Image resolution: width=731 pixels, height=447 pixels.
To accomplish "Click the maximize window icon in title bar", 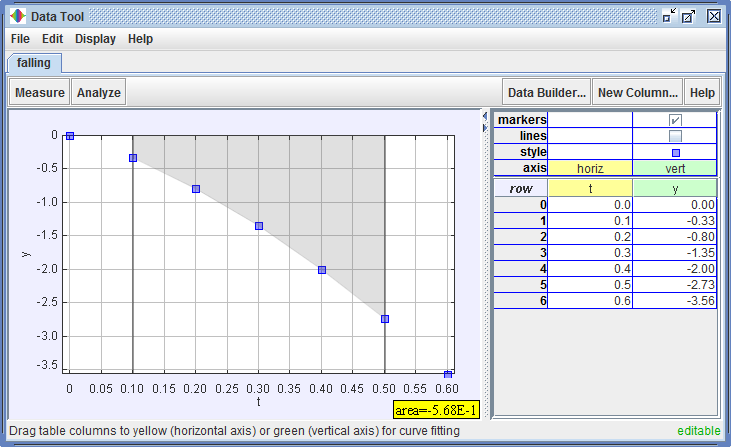I will click(689, 16).
